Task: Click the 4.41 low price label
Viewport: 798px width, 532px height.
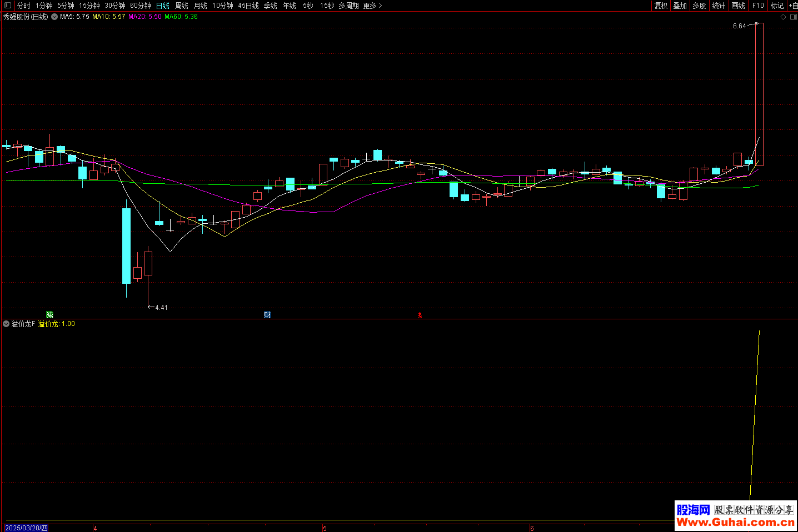Action: (161, 307)
